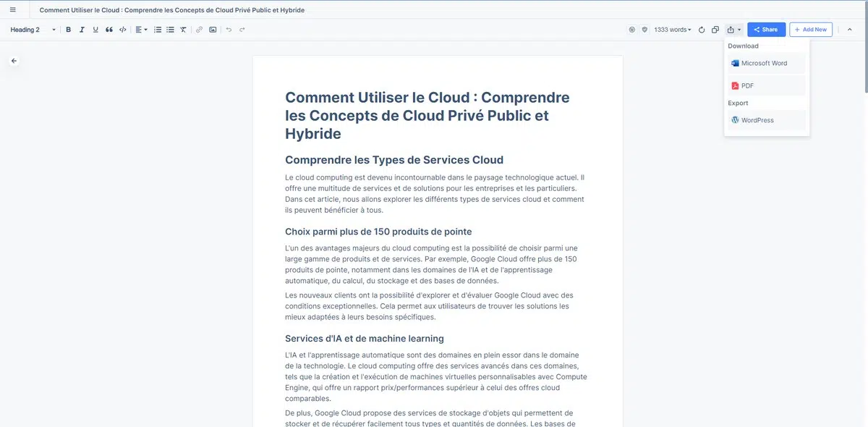Viewport: 868px width, 427px height.
Task: Click paragraph starting 'De plus, Google Cloud propose'
Action: (x=430, y=418)
